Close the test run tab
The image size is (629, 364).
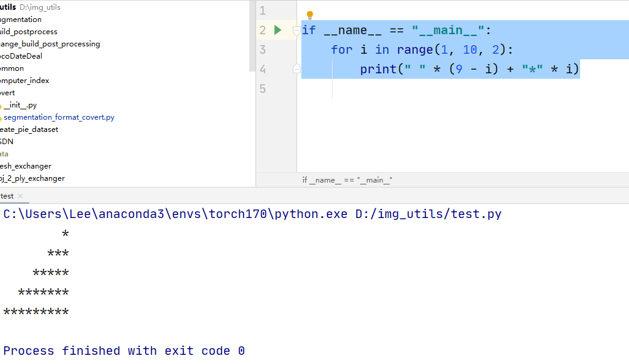(x=20, y=196)
